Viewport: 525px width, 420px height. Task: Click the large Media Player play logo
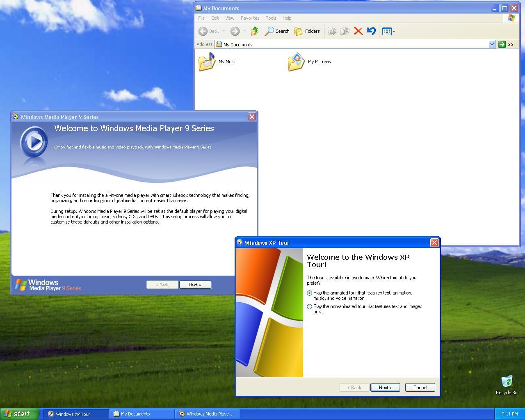[x=34, y=142]
